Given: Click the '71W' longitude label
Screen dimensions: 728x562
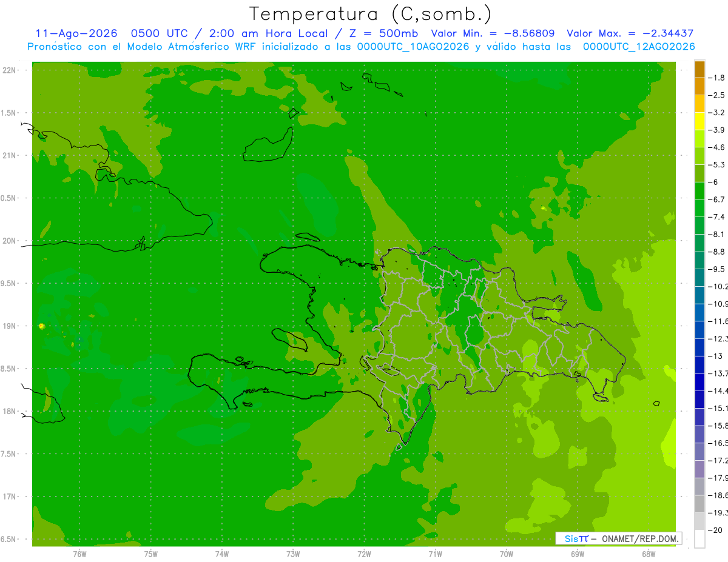Looking at the screenshot, I should (435, 554).
